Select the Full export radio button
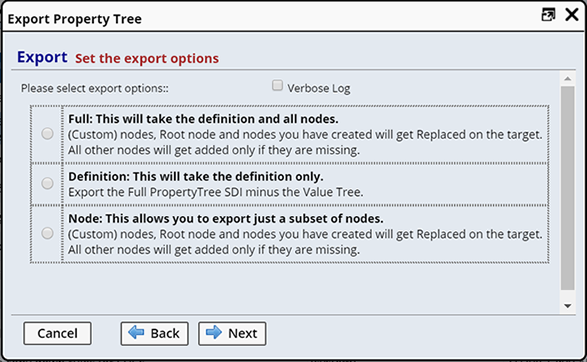587x362 pixels. pos(47,134)
